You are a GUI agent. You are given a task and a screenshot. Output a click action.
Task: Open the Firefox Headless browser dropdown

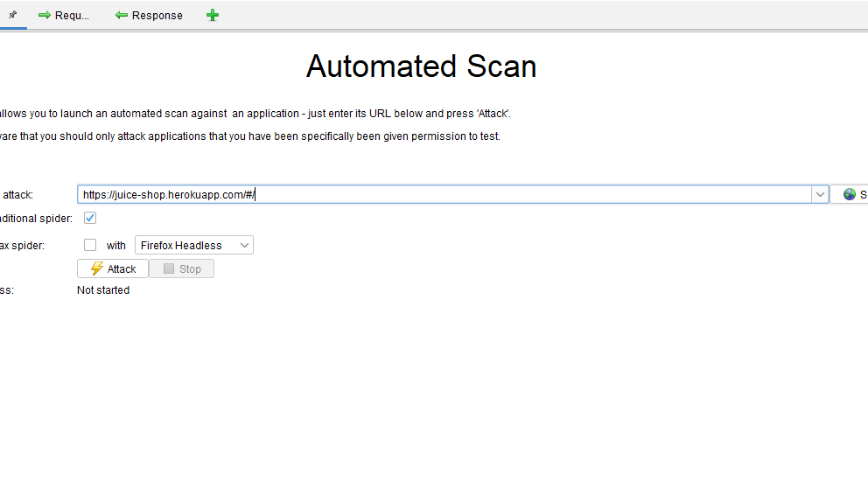194,245
